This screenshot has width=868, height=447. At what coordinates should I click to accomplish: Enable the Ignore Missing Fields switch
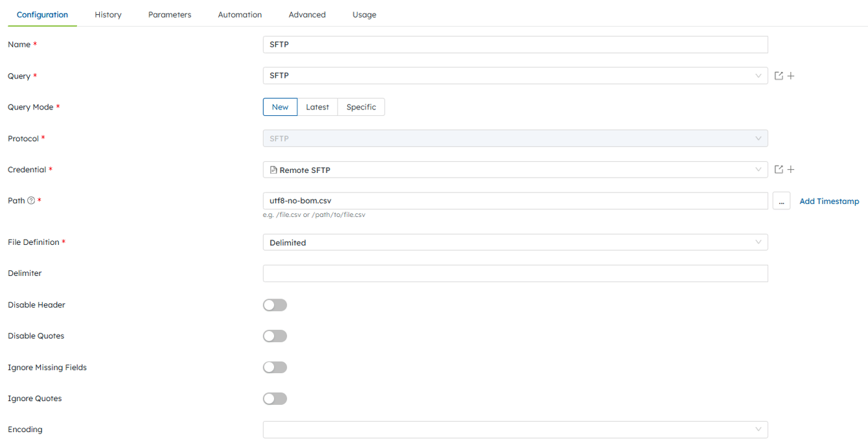coord(275,367)
